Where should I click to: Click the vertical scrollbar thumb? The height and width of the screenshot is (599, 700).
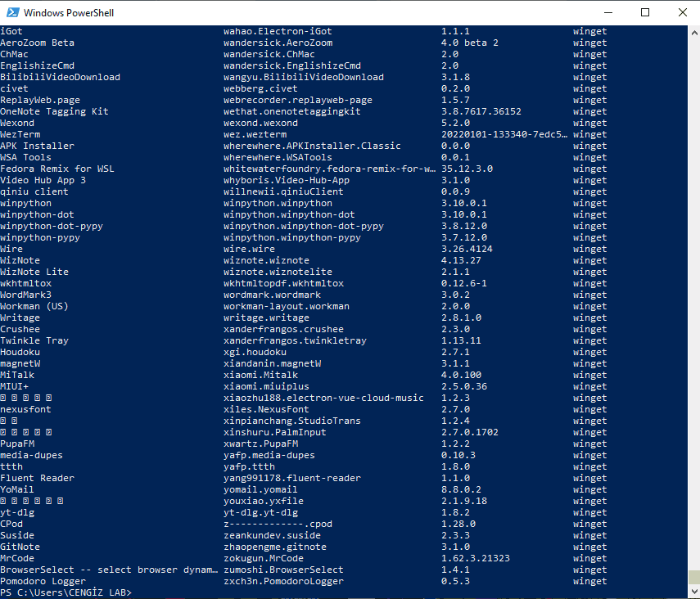(x=693, y=577)
